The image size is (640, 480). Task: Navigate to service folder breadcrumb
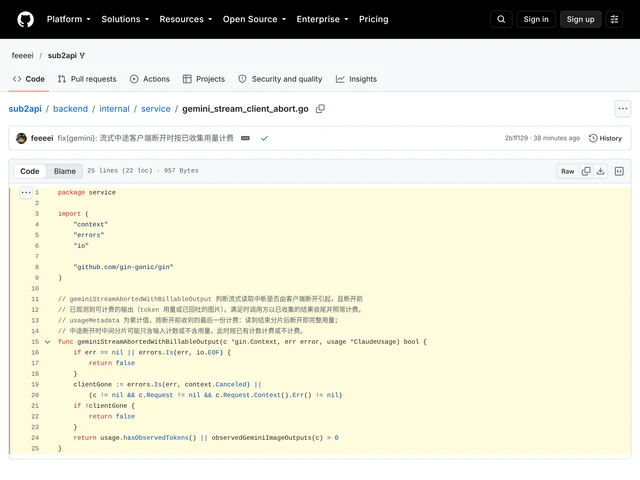coord(156,109)
